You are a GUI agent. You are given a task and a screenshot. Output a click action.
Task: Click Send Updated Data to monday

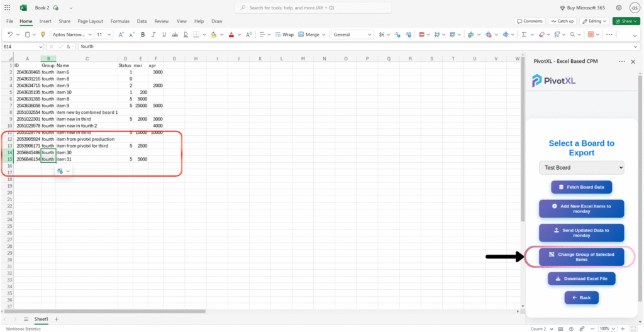point(581,233)
